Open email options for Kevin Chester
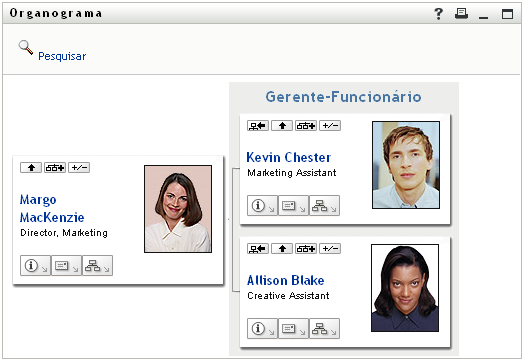Screen dimensions: 524x361 (293, 206)
